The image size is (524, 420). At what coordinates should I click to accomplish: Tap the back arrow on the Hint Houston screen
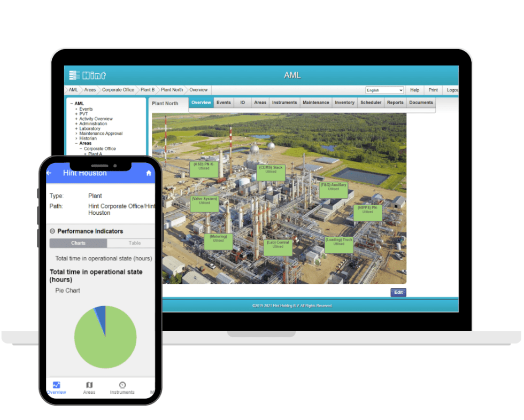49,173
